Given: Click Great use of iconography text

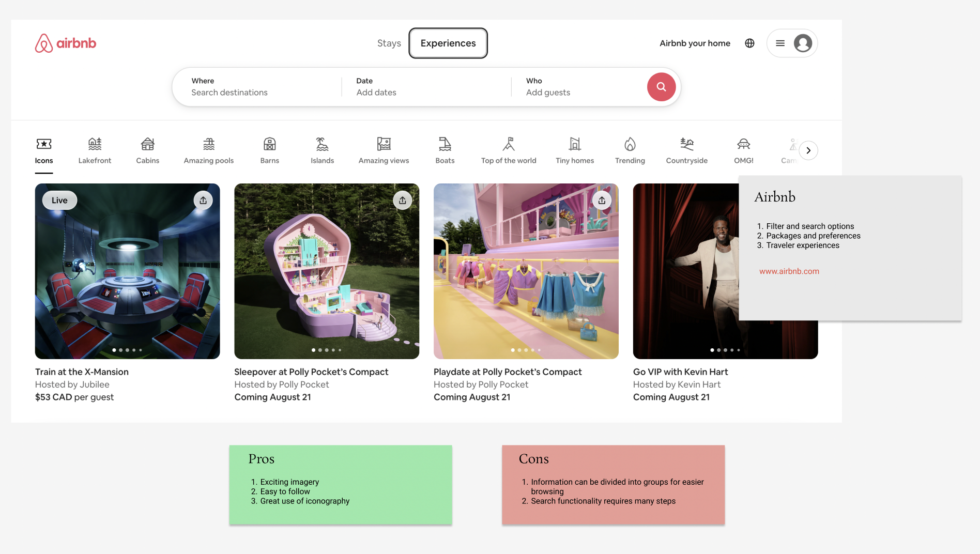Looking at the screenshot, I should 305,501.
